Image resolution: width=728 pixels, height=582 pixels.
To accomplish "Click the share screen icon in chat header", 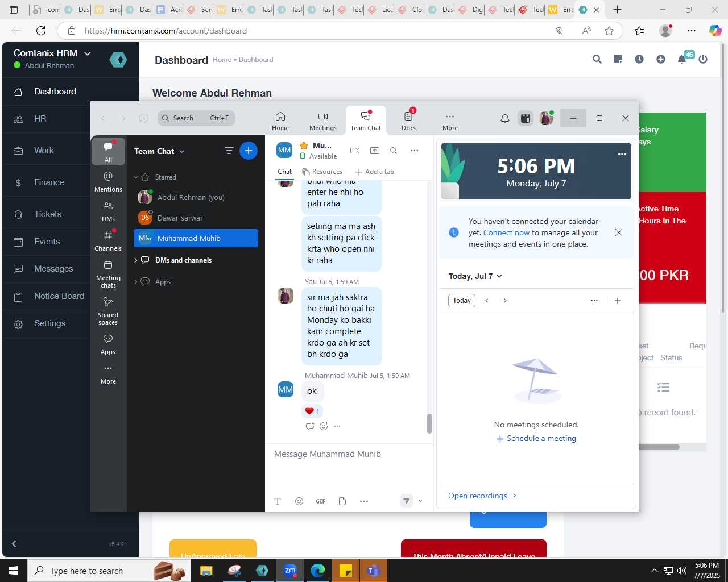I will [374, 151].
